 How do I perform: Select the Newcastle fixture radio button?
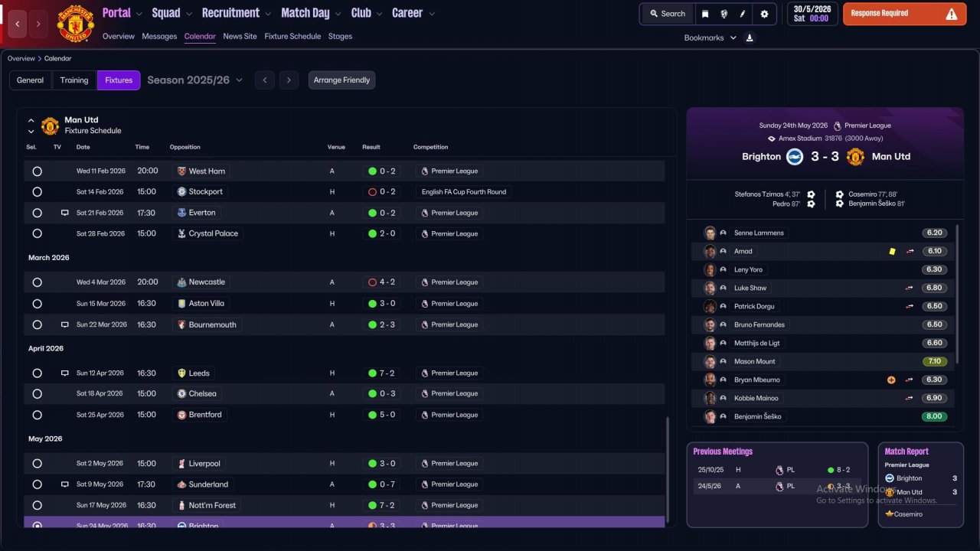[x=37, y=282]
